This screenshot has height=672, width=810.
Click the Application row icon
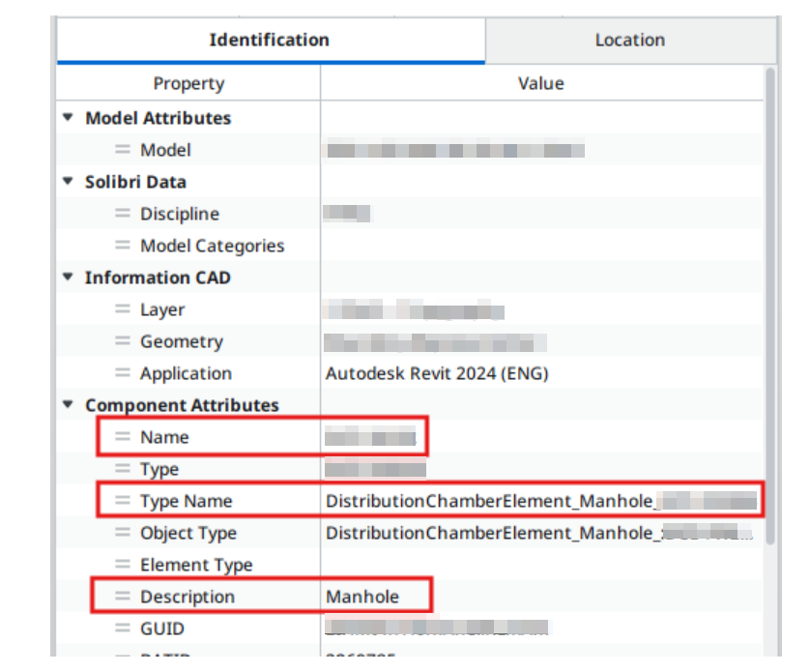pyautogui.click(x=123, y=372)
